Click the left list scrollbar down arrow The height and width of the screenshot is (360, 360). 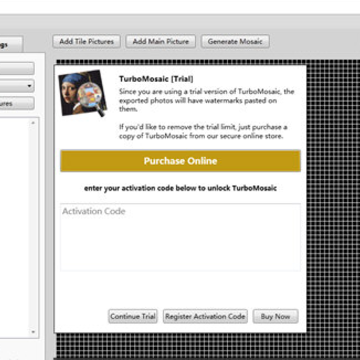click(33, 332)
